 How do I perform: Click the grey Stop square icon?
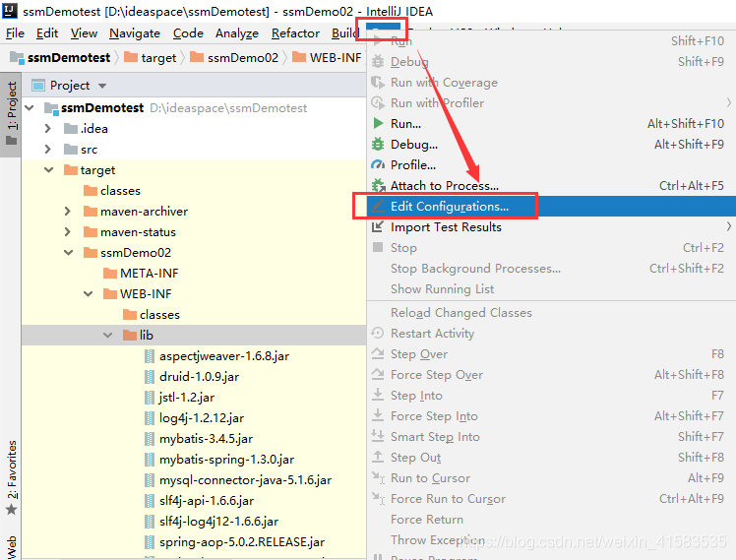[378, 247]
